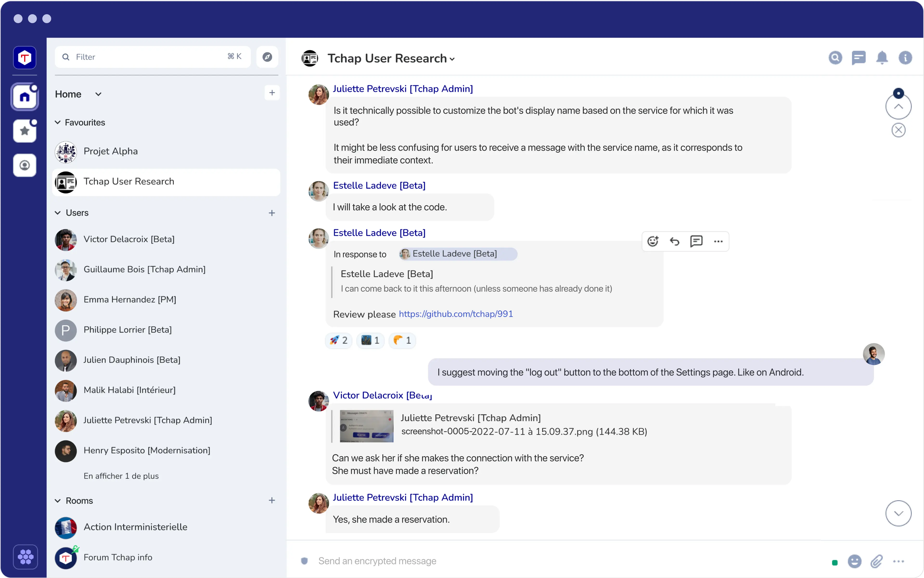This screenshot has height=578, width=924.
Task: Open chat with Emma Hernandez [PM]
Action: coord(129,300)
